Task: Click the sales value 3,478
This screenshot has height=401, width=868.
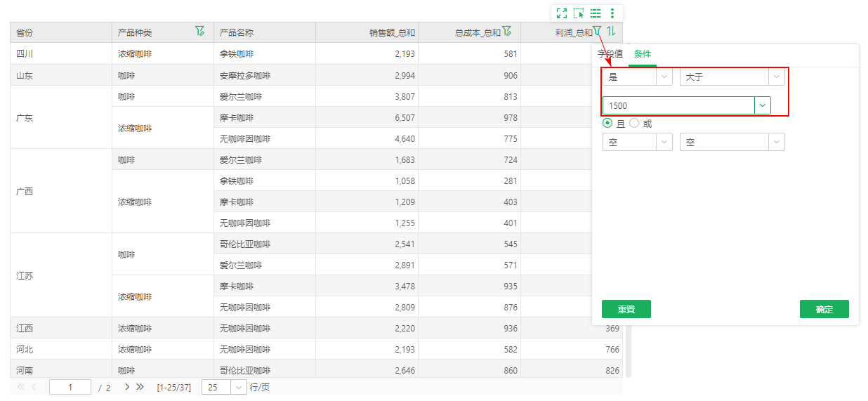Action: click(x=367, y=286)
